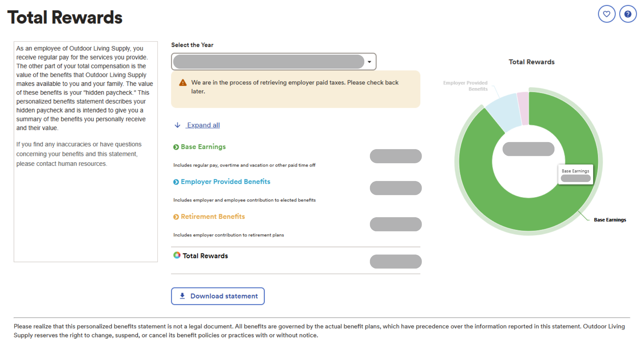The width and height of the screenshot is (644, 362).
Task: Click the Expand all link
Action: coord(203,125)
